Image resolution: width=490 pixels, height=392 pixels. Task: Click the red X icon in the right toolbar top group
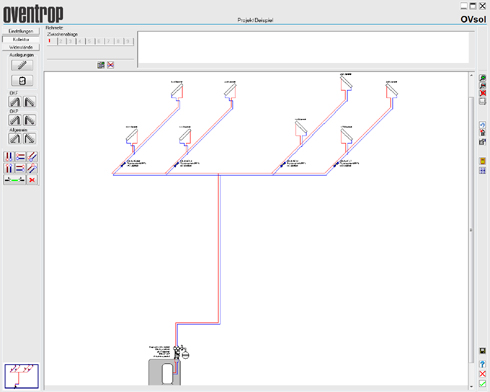pos(482,93)
